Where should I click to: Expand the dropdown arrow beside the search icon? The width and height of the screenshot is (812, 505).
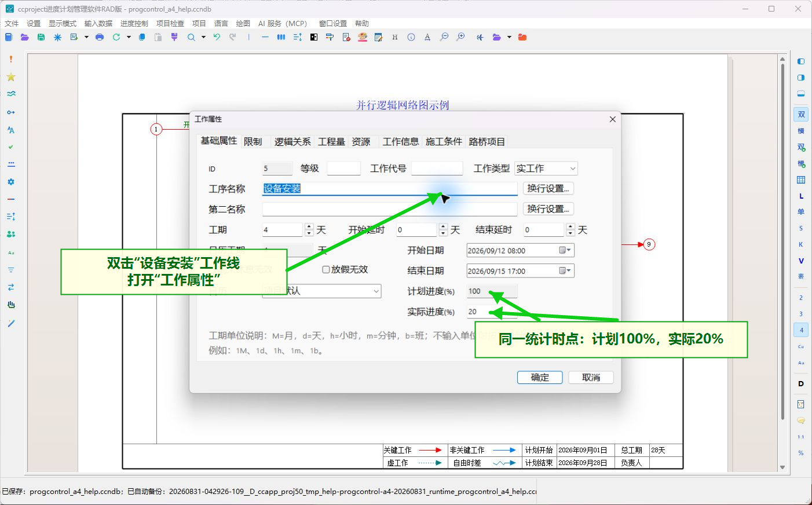203,37
